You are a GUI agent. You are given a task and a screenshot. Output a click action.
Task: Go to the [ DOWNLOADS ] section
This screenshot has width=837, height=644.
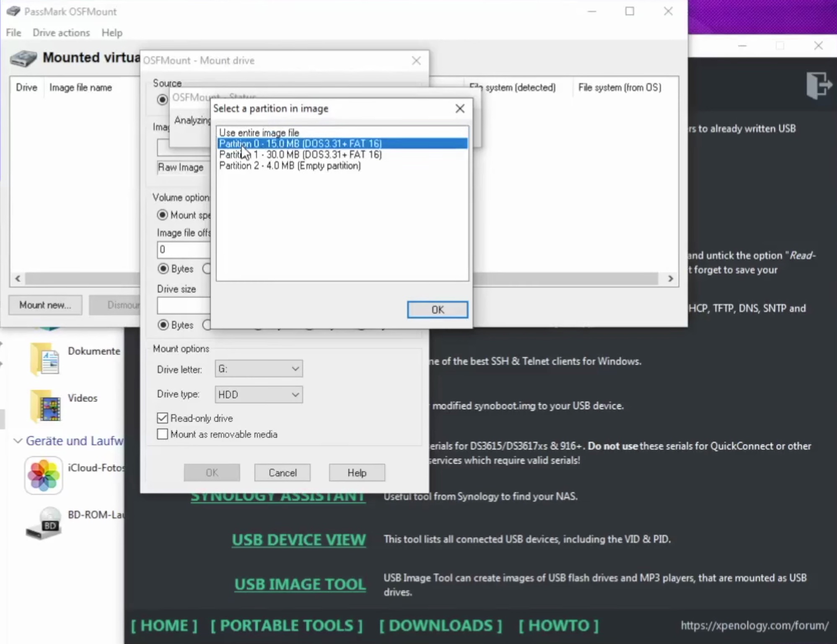point(441,625)
